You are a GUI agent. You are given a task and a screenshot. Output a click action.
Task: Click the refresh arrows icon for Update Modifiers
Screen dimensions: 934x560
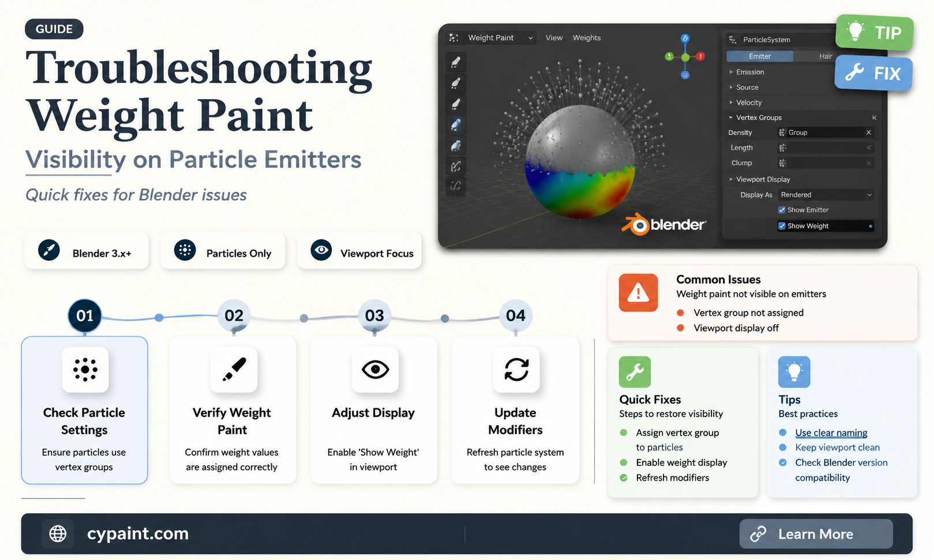point(516,369)
